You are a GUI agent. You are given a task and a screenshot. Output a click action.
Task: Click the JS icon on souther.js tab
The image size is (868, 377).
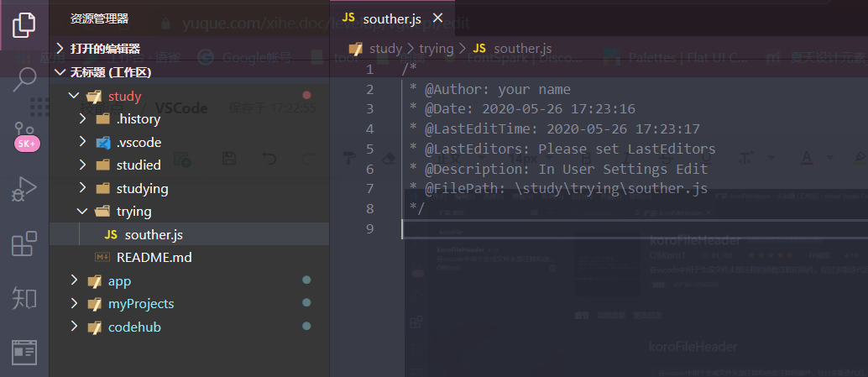pos(348,18)
